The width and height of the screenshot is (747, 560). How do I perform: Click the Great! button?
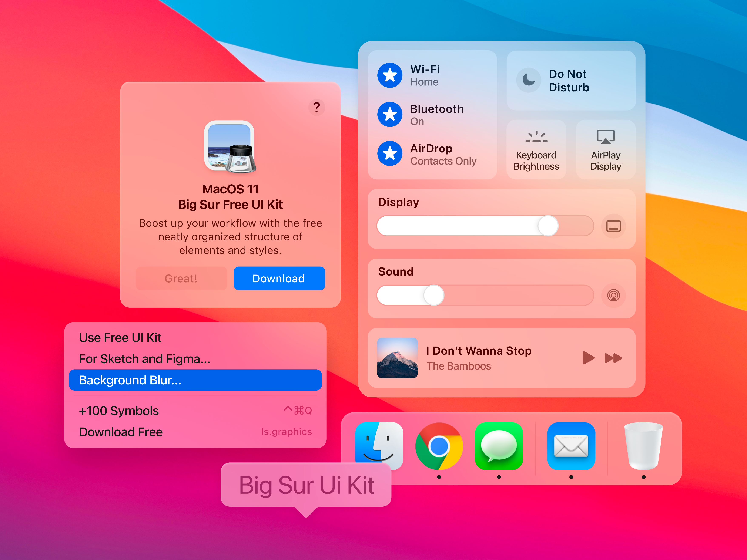tap(181, 279)
